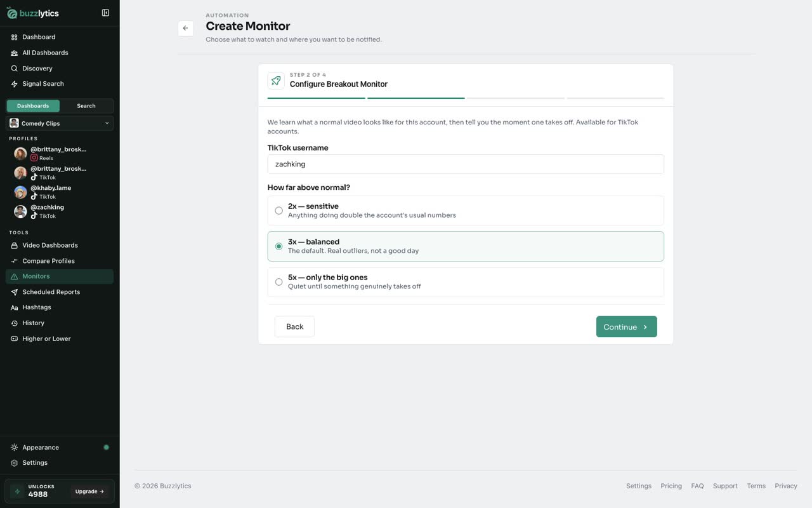812x508 pixels.
Task: Select @khaby.lame TikTok profile
Action: click(60, 192)
